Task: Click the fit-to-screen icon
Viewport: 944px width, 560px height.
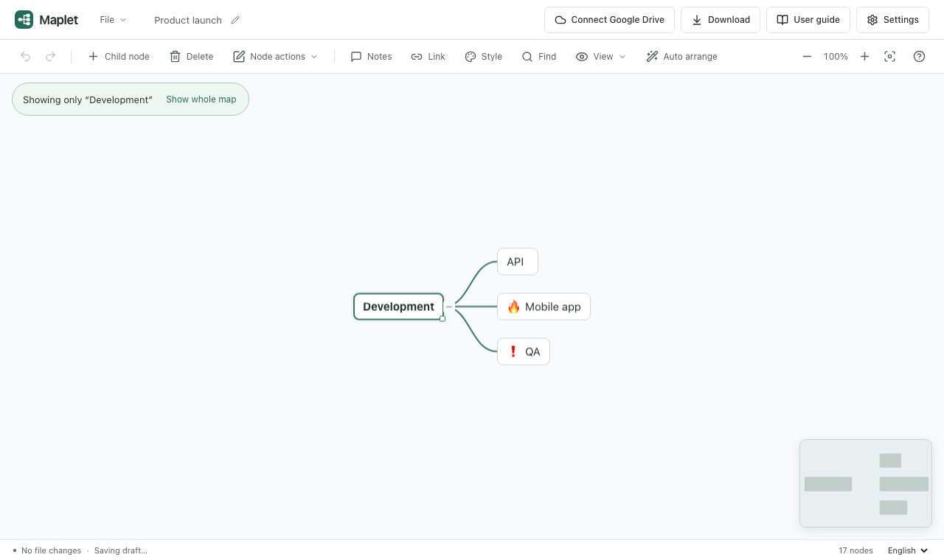Action: (x=890, y=57)
